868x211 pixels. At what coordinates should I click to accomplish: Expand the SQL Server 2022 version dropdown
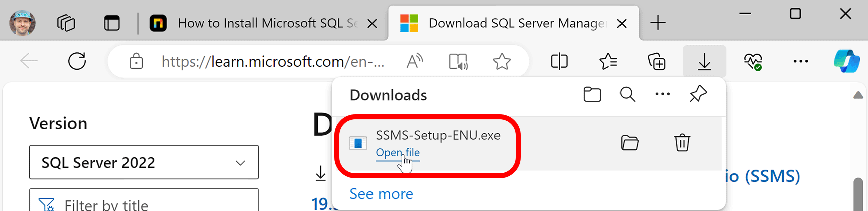pyautogui.click(x=144, y=162)
